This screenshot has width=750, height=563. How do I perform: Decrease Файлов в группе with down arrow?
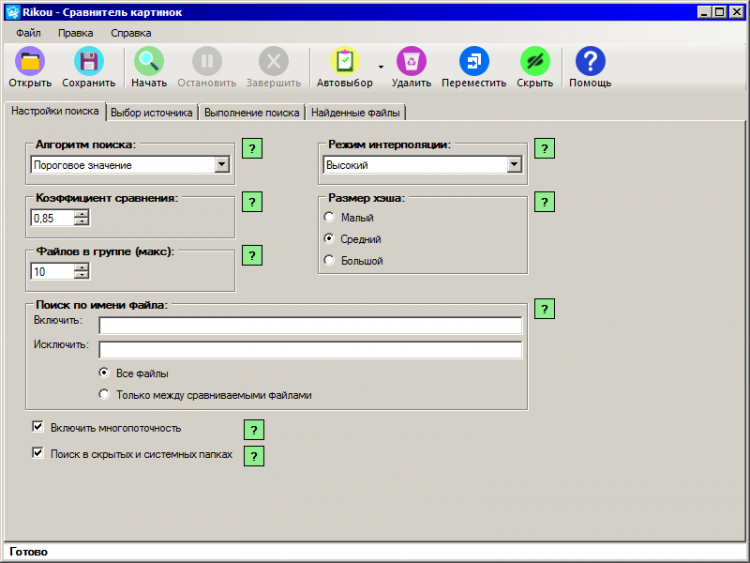click(82, 275)
